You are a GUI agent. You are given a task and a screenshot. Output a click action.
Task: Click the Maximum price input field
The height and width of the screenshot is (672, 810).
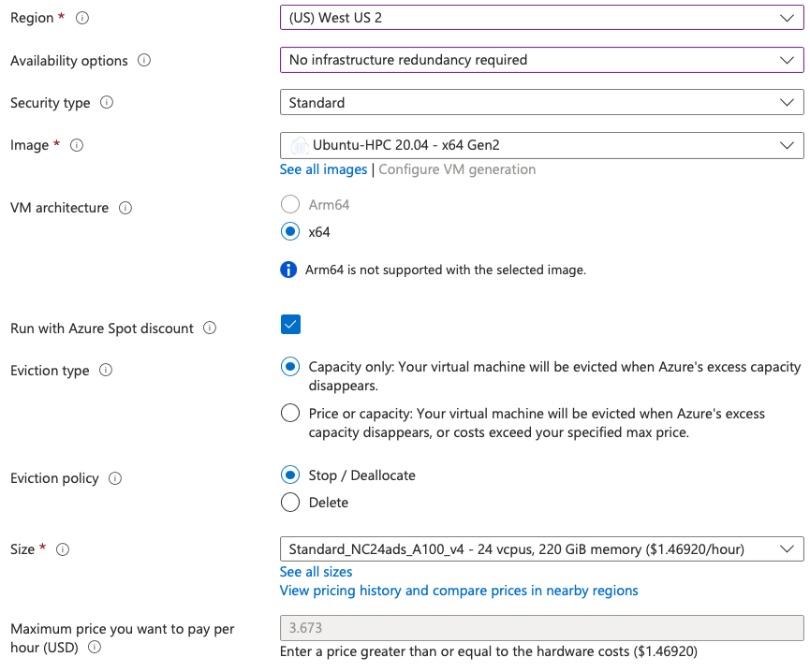click(x=541, y=628)
